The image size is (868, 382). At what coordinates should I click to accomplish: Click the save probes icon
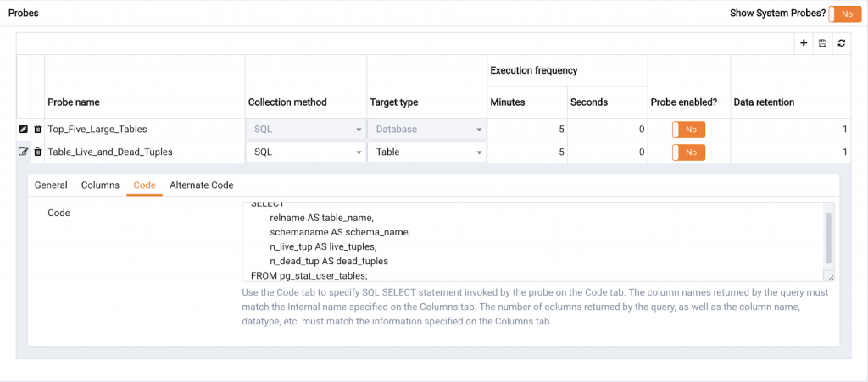[822, 43]
